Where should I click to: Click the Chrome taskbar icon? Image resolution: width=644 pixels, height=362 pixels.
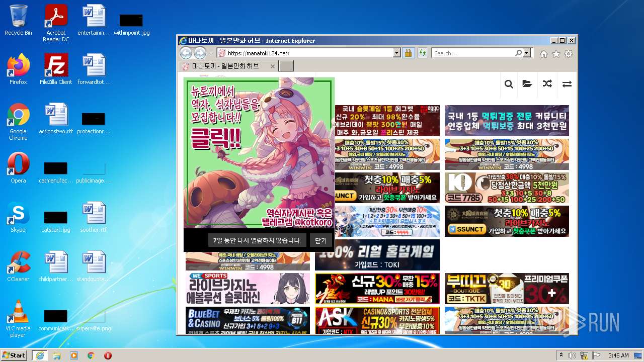tap(91, 355)
